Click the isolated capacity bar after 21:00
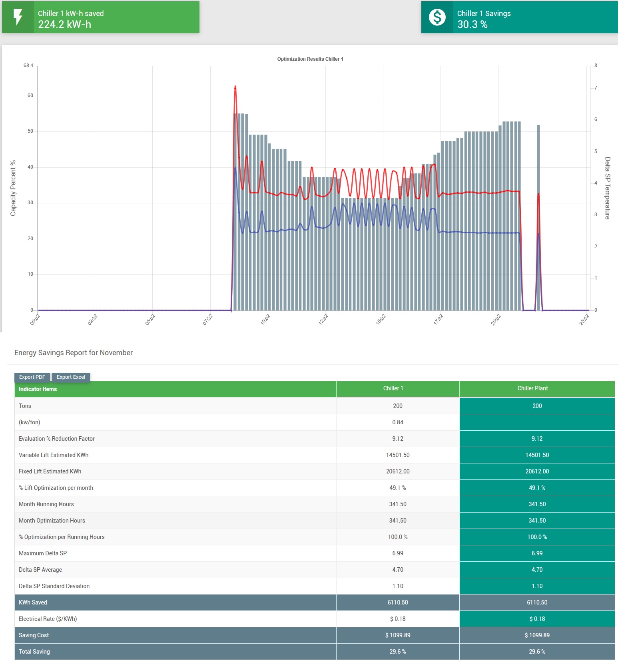The image size is (618, 672). coord(538,218)
